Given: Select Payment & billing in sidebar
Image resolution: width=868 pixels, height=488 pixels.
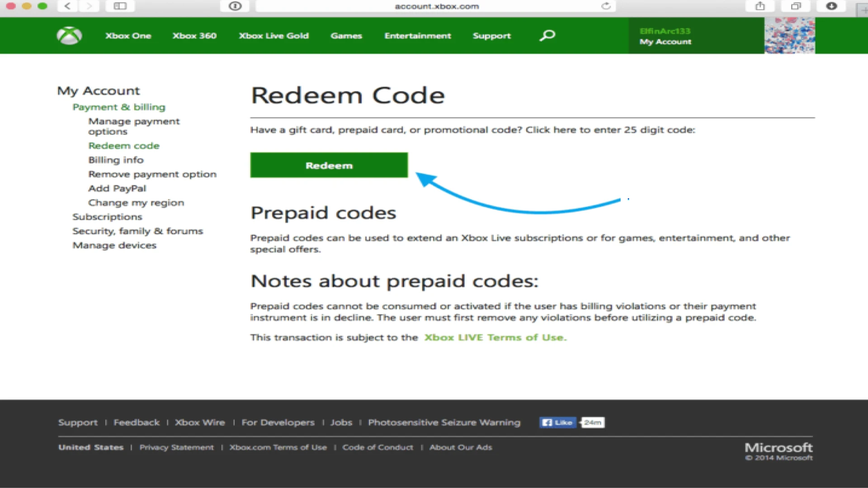Looking at the screenshot, I should [x=119, y=107].
